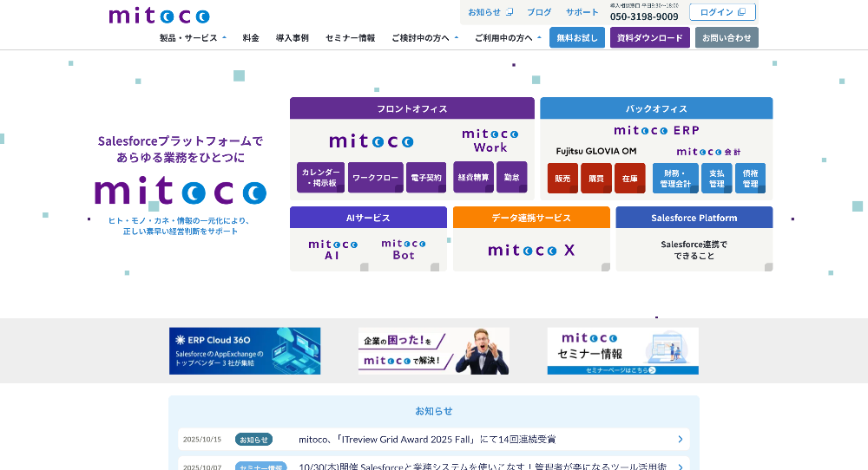This screenshot has height=470, width=868.
Task: Click the お知らせ tag on 2025/10/15 row
Action: pyautogui.click(x=253, y=439)
